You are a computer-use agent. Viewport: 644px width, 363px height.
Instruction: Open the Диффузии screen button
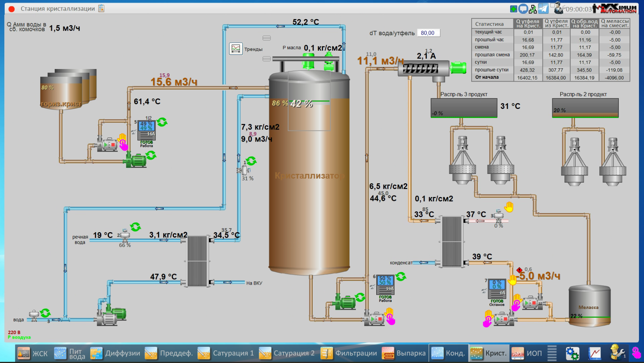(x=115, y=353)
